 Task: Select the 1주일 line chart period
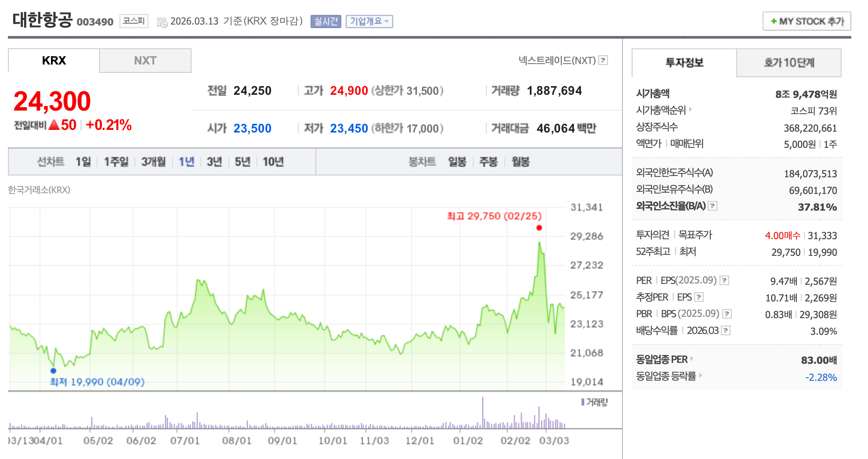116,162
